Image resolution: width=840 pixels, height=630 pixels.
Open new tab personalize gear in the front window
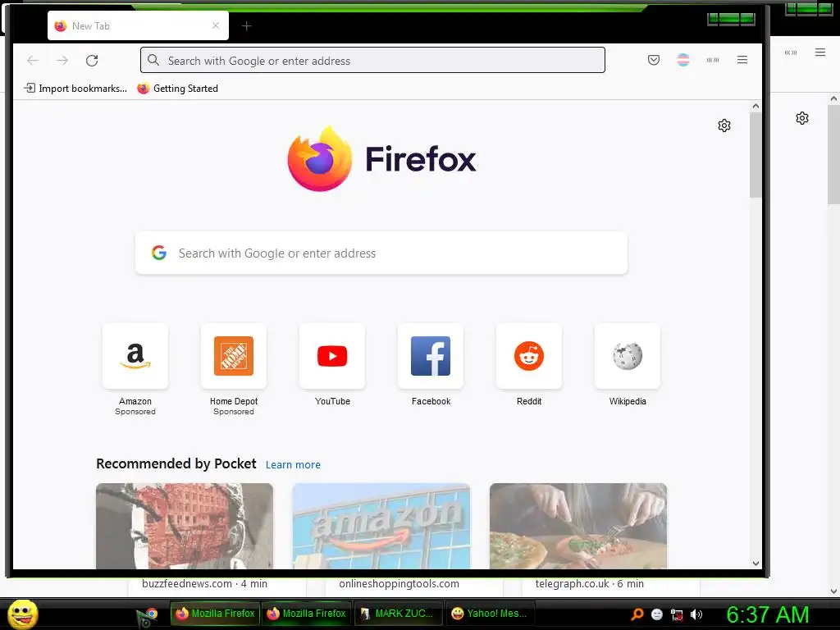coord(724,126)
